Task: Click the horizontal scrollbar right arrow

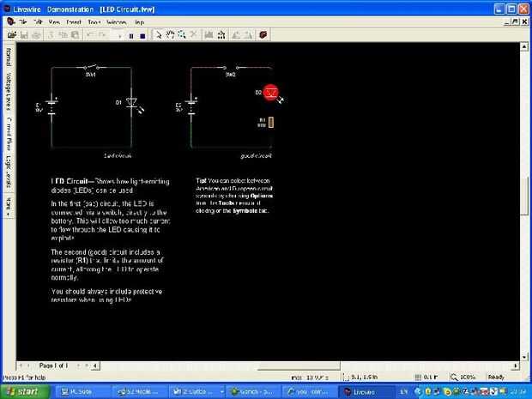Action: pos(516,366)
